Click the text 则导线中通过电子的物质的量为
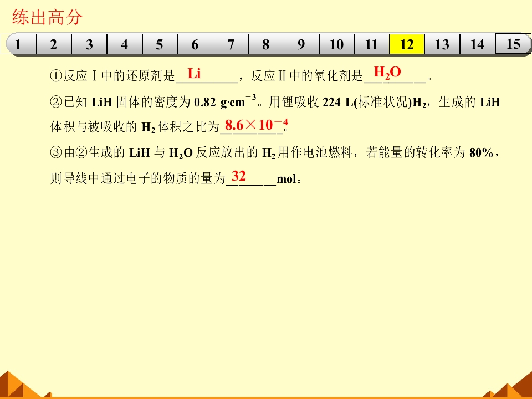Screen dimensions: 532x399 point(138,178)
